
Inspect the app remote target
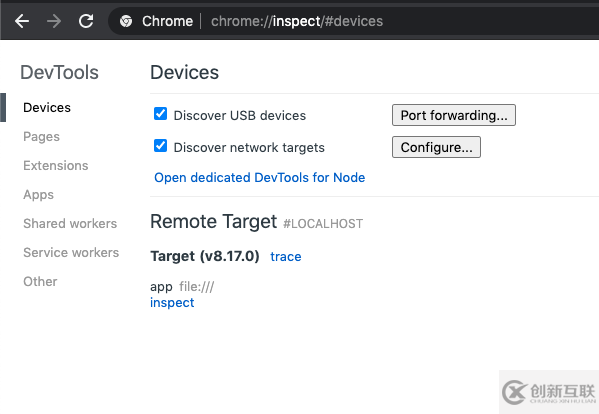[172, 302]
